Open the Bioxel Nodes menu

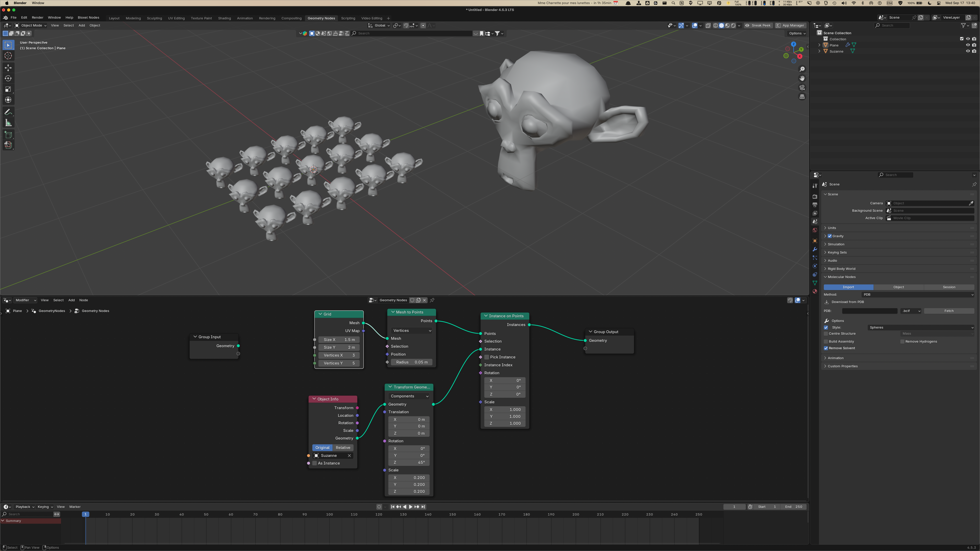(x=88, y=18)
